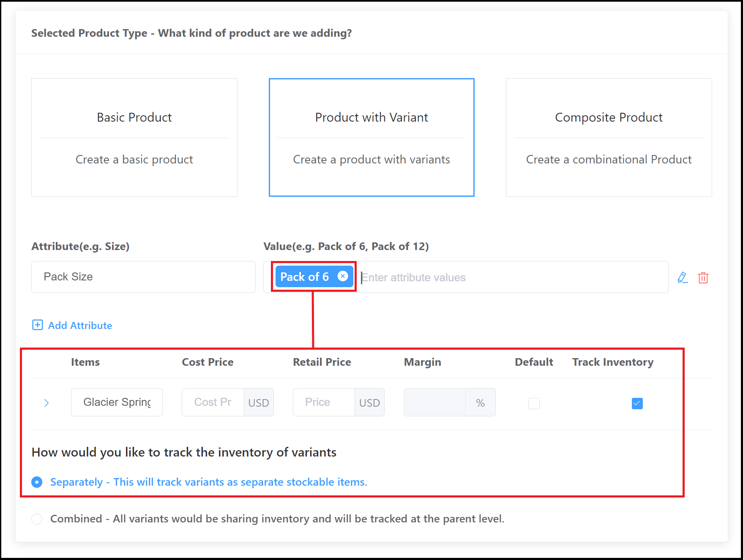Click the Glacier Spring item name field
The image size is (743, 560).
coord(117,402)
